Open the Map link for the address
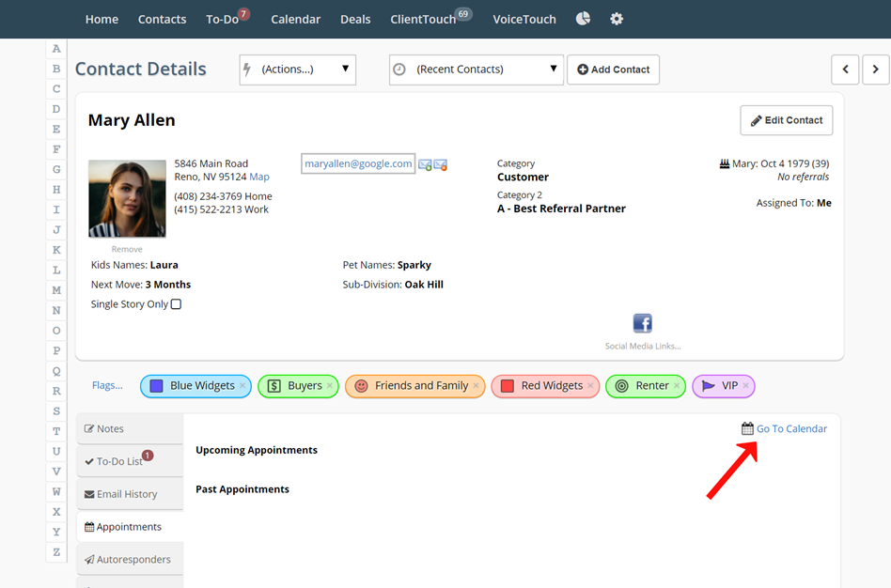This screenshot has width=891, height=588. [259, 177]
